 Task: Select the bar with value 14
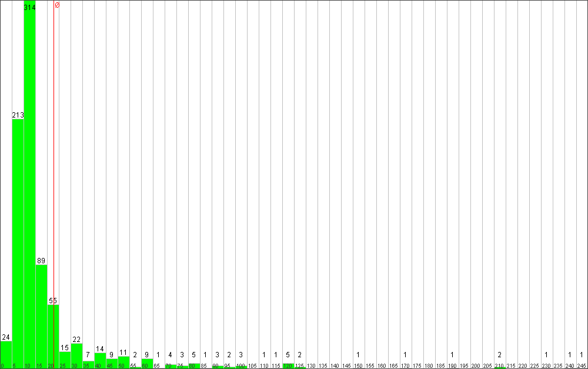(100, 360)
